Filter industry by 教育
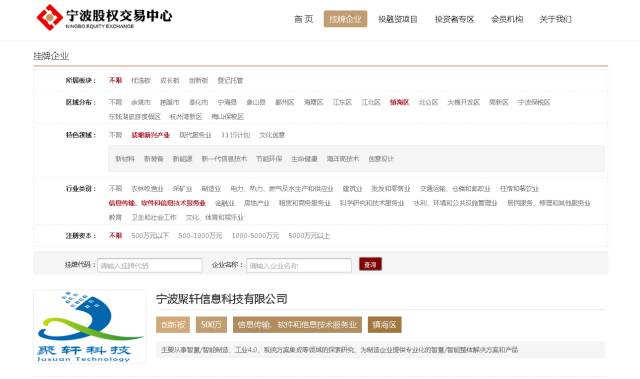640x379 pixels. click(116, 217)
